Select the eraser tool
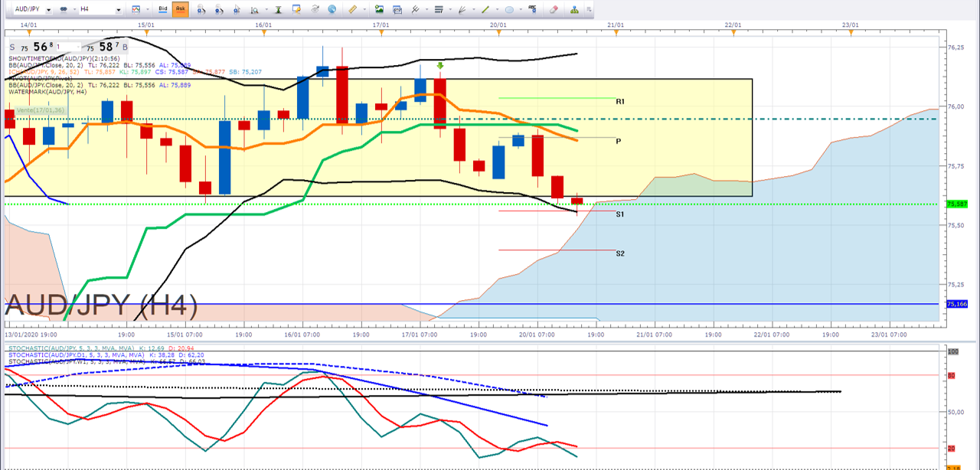This screenshot has width=980, height=470. click(x=554, y=9)
